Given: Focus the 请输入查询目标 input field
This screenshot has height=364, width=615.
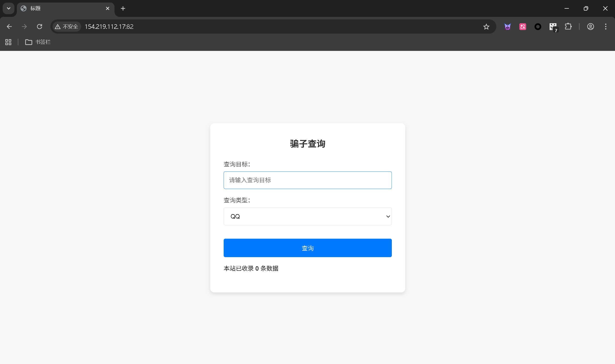Looking at the screenshot, I should tap(307, 180).
